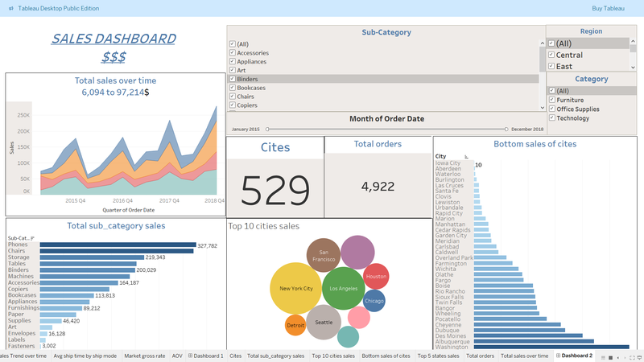
Task: Click the Region list scroll-down arrow
Action: pyautogui.click(x=633, y=67)
